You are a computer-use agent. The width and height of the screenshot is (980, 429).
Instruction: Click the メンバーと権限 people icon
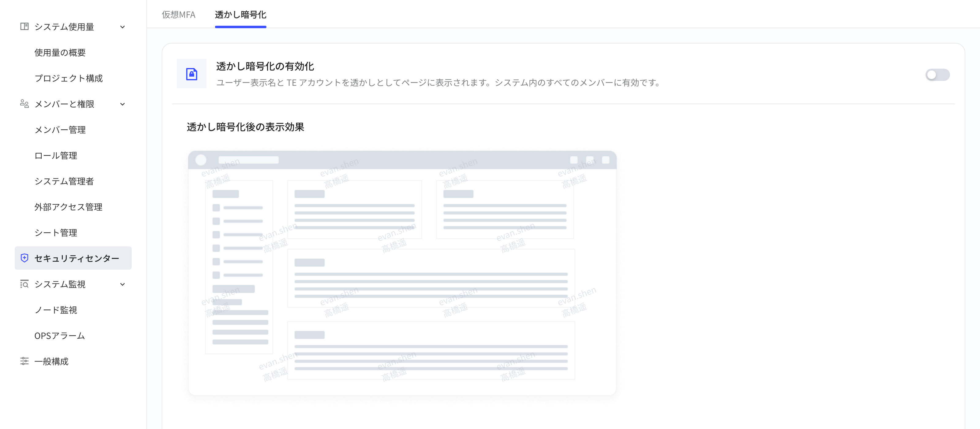point(24,104)
